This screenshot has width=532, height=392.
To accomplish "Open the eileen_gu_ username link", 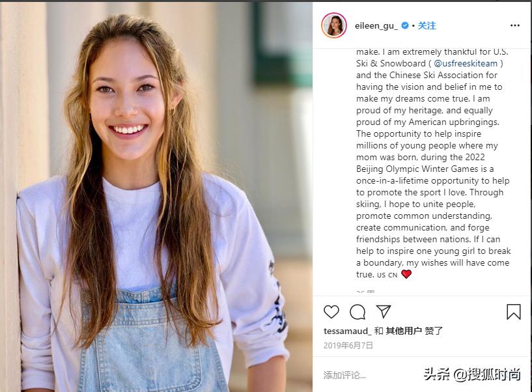I will click(376, 26).
